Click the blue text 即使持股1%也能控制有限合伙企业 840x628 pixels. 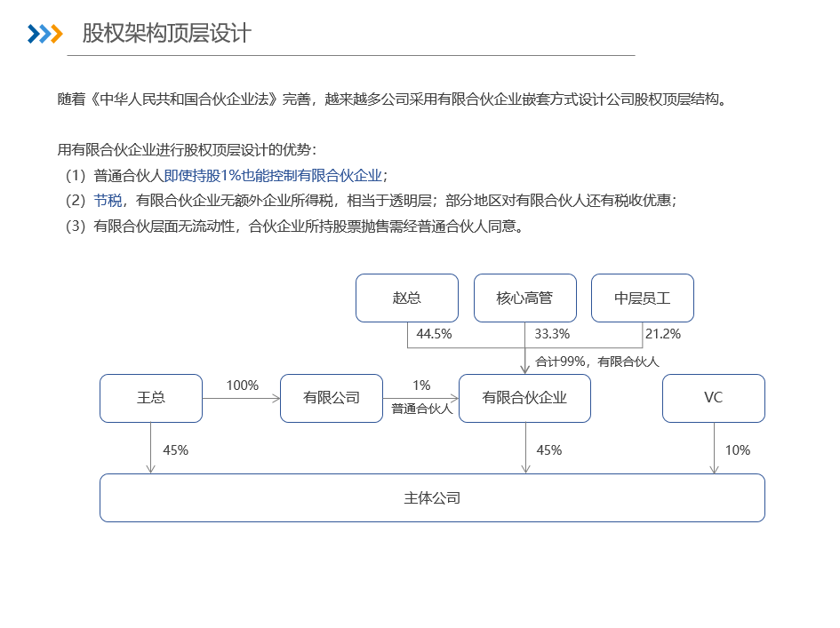pyautogui.click(x=273, y=176)
